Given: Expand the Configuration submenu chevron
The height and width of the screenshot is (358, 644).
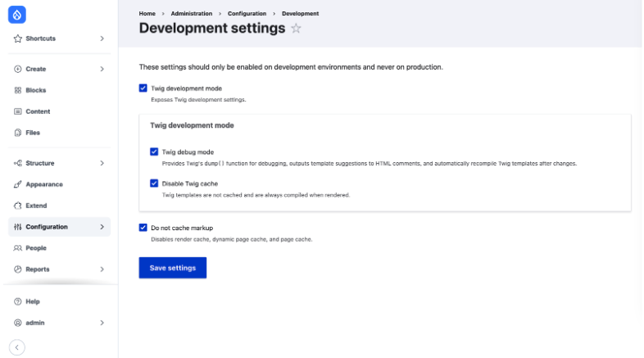Looking at the screenshot, I should coord(102,227).
